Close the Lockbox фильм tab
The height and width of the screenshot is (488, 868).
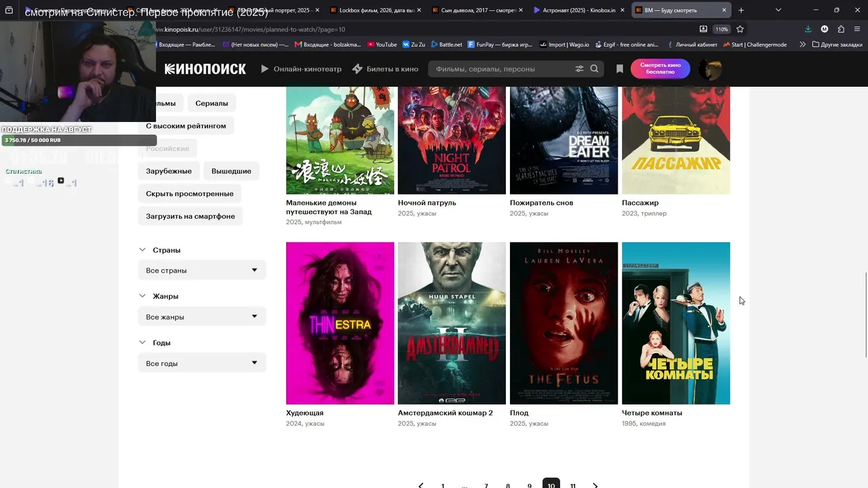point(418,10)
